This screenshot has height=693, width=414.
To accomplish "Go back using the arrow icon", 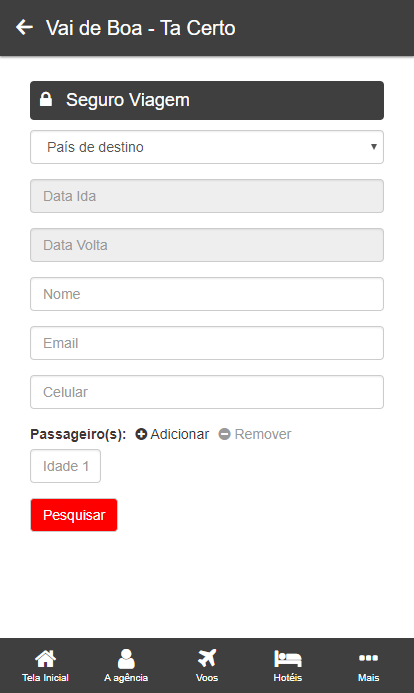I will [24, 27].
